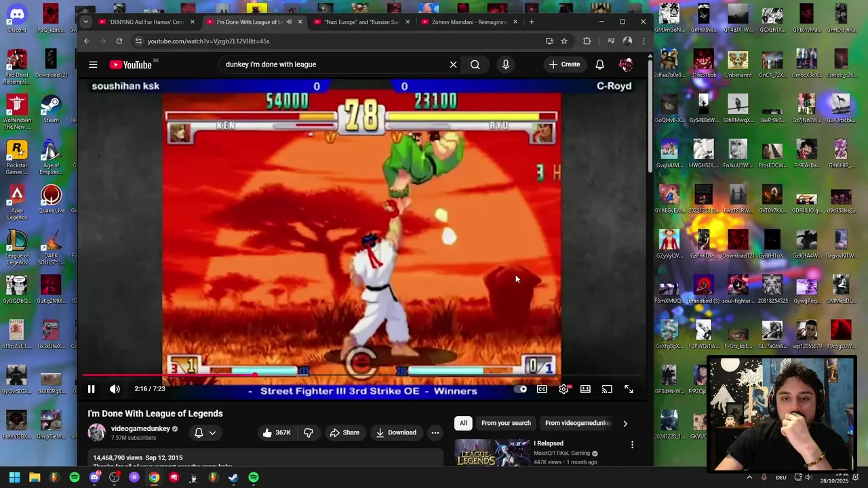The height and width of the screenshot is (488, 868).
Task: Pause the video
Action: tap(91, 389)
